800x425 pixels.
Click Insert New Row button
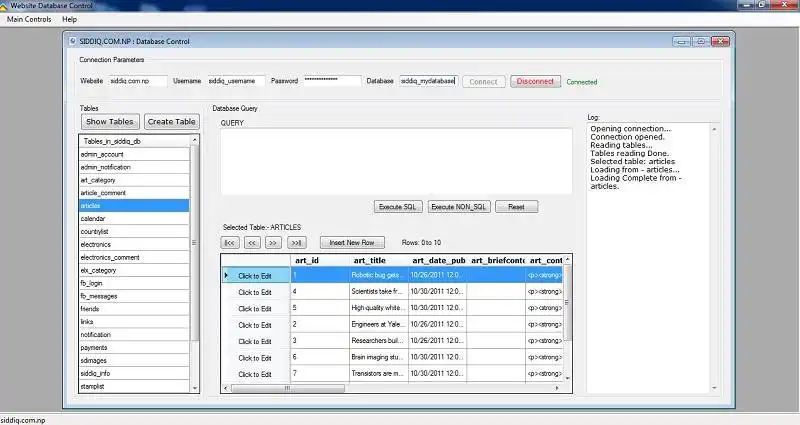click(352, 242)
